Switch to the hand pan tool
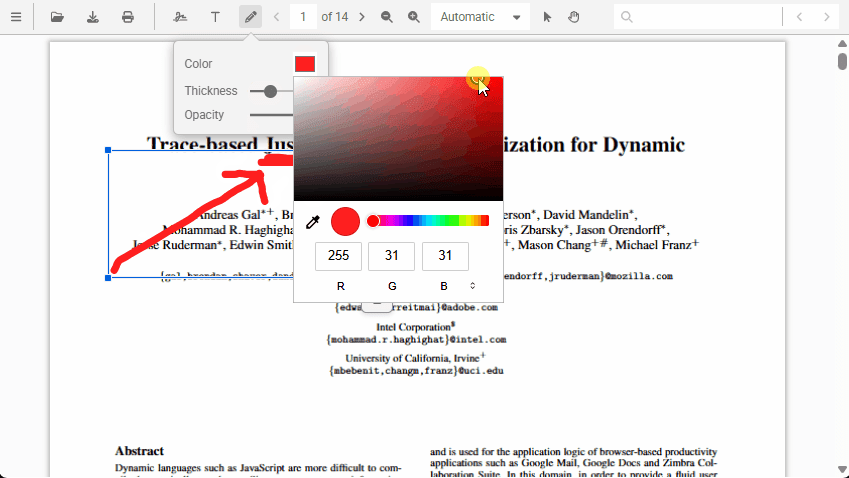Screen dimensions: 849x478 coord(573,17)
